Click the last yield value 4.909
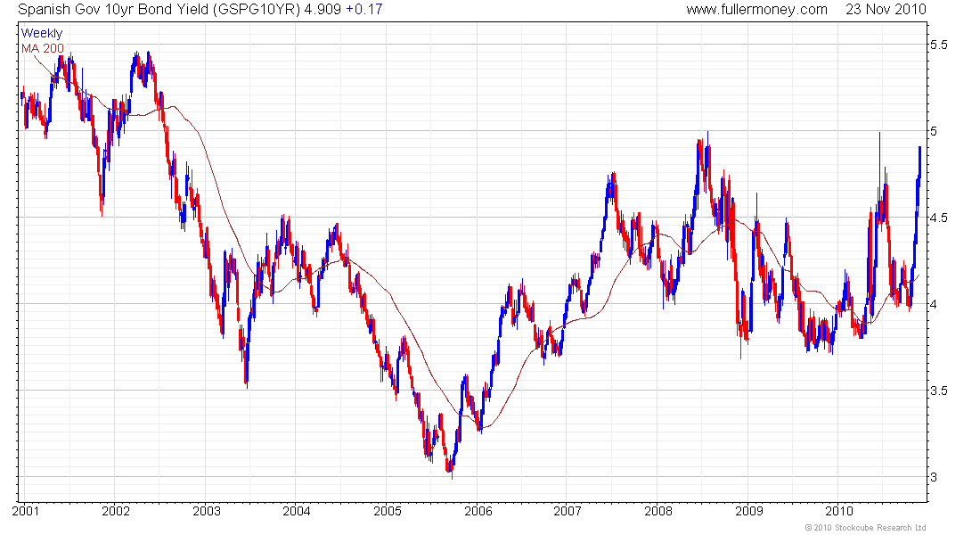 coord(323,10)
